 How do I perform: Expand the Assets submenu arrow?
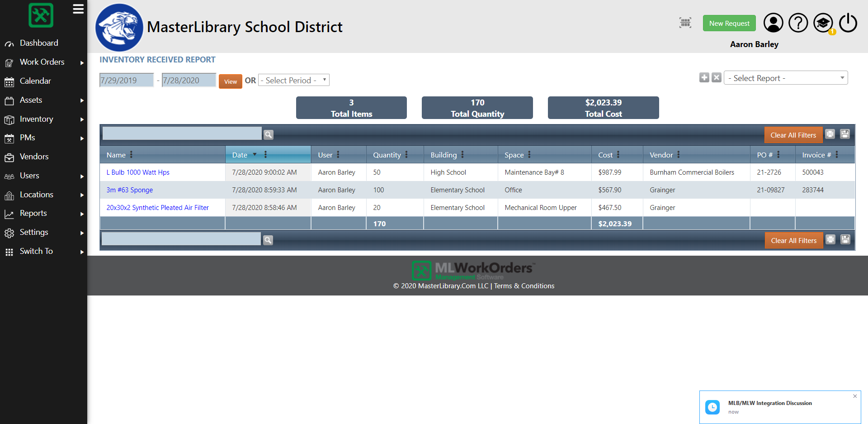point(82,100)
